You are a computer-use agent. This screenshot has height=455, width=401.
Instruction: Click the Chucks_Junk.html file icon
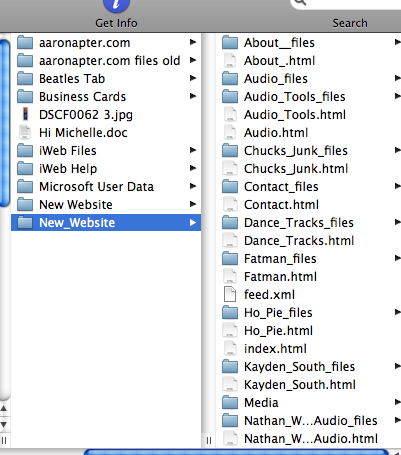click(230, 168)
